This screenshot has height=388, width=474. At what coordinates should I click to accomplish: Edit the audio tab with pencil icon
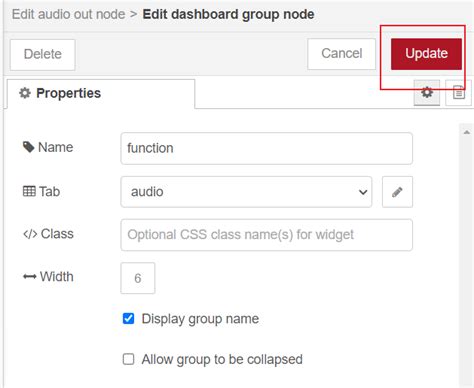[397, 192]
